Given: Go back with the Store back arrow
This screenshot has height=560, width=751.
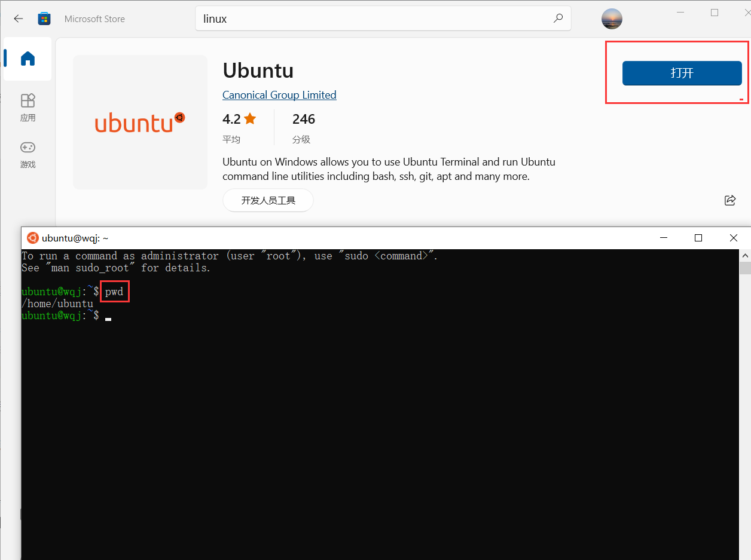Looking at the screenshot, I should click(19, 19).
